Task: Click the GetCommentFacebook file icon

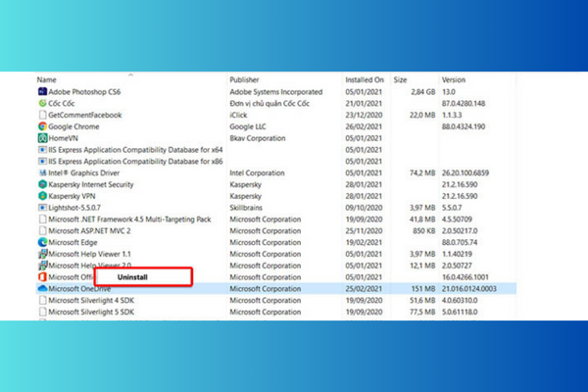Action: coord(42,115)
